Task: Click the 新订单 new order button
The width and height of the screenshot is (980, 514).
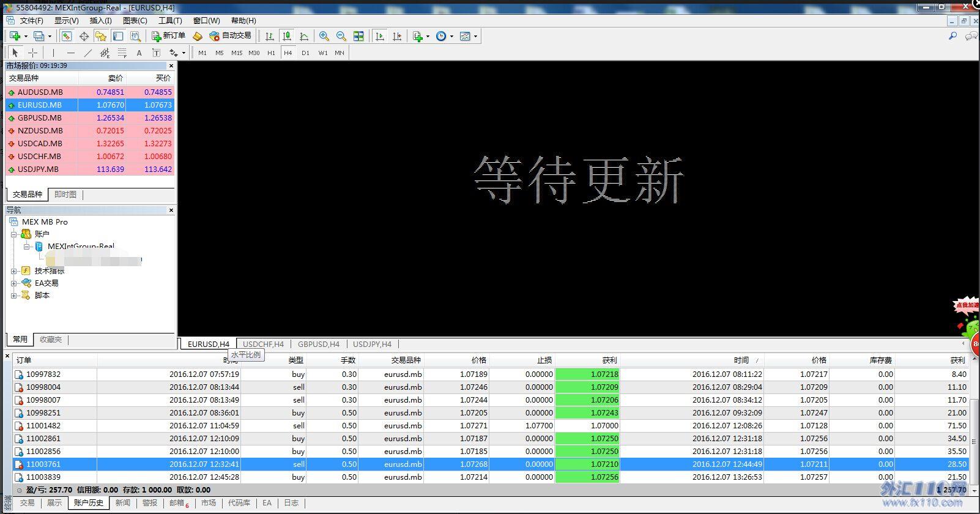Action: tap(169, 36)
